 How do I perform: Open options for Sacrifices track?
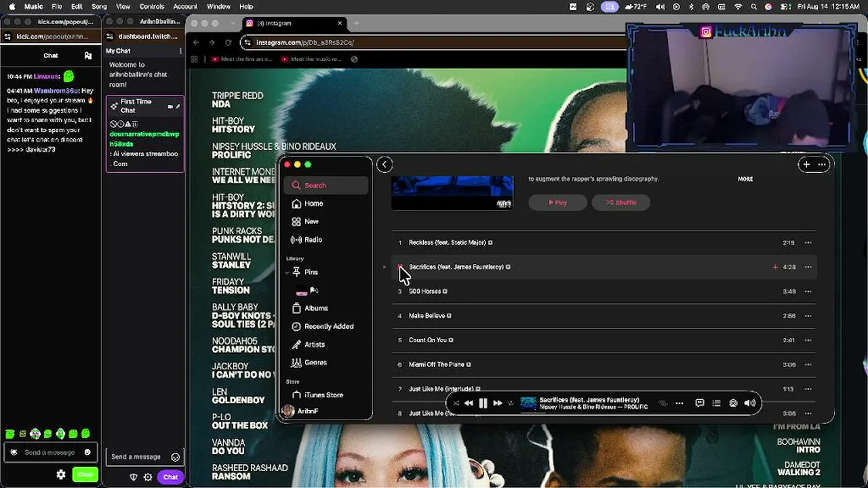point(808,267)
